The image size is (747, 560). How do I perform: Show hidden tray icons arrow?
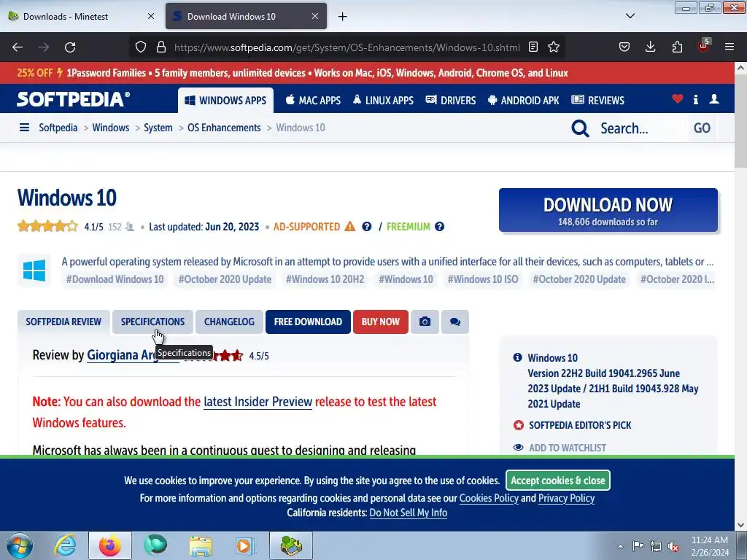[620, 546]
